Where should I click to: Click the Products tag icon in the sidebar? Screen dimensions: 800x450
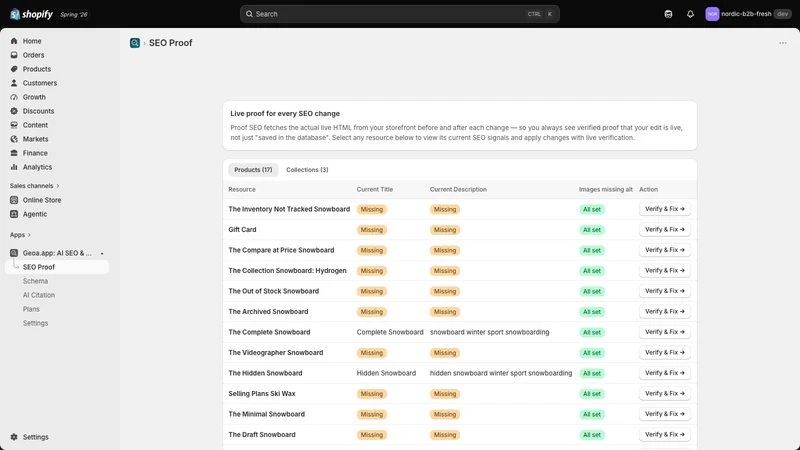pyautogui.click(x=14, y=69)
